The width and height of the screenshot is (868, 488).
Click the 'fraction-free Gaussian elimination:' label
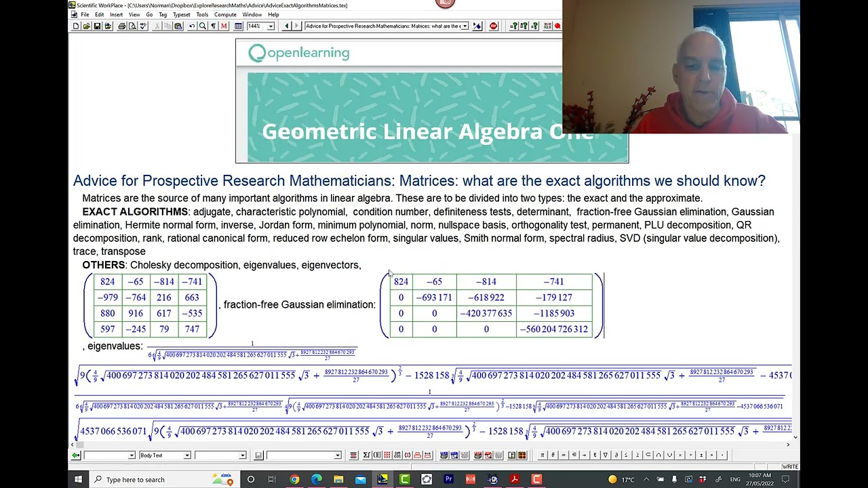pyautogui.click(x=299, y=304)
